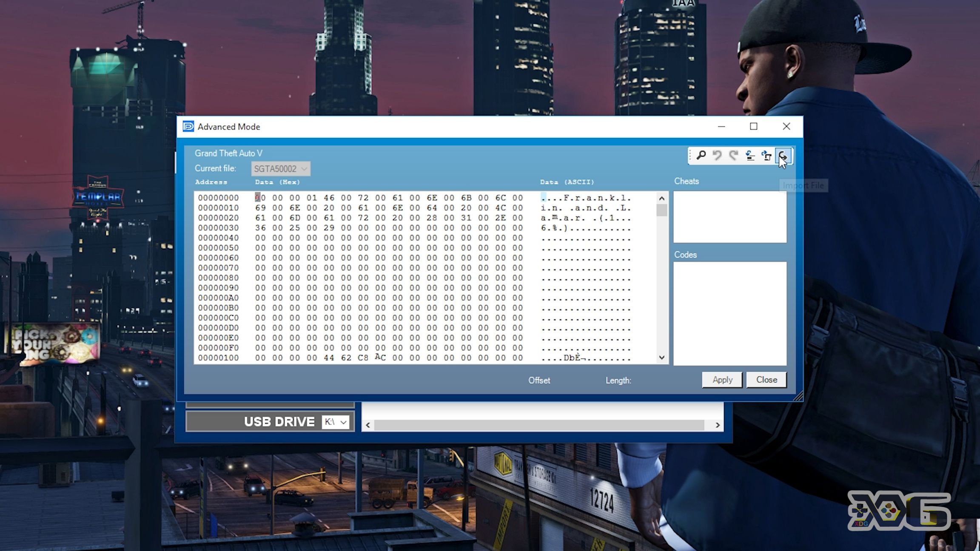The height and width of the screenshot is (551, 980).
Task: Apply changes with the Apply button
Action: coord(723,379)
